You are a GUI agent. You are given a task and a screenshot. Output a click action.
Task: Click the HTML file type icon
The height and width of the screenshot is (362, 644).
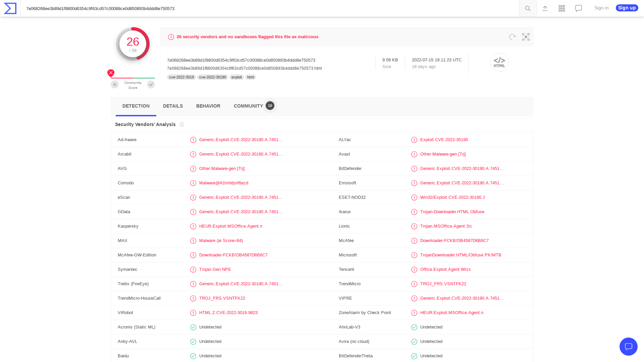pyautogui.click(x=499, y=62)
